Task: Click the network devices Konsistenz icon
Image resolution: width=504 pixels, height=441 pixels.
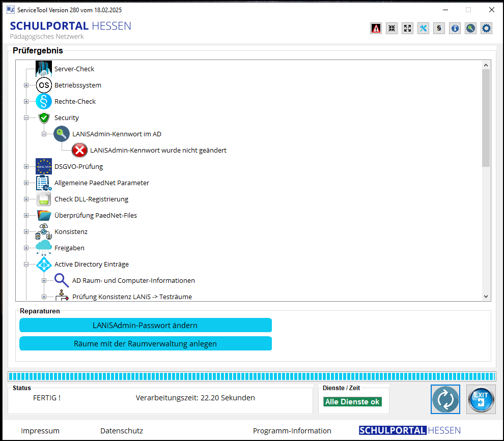Action: click(44, 231)
